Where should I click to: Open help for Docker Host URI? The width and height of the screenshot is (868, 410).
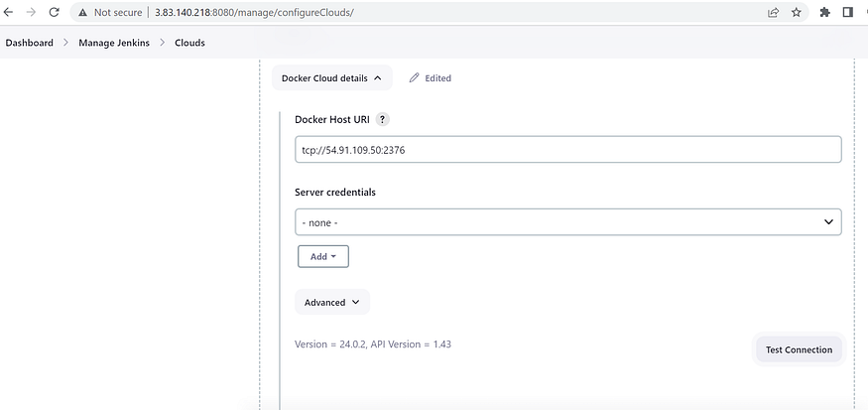click(x=383, y=119)
